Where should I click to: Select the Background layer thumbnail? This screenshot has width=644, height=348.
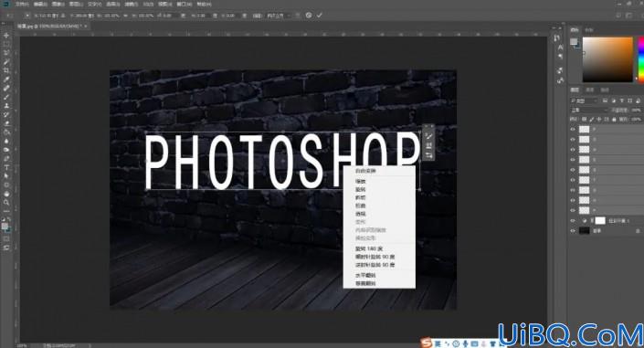(584, 231)
